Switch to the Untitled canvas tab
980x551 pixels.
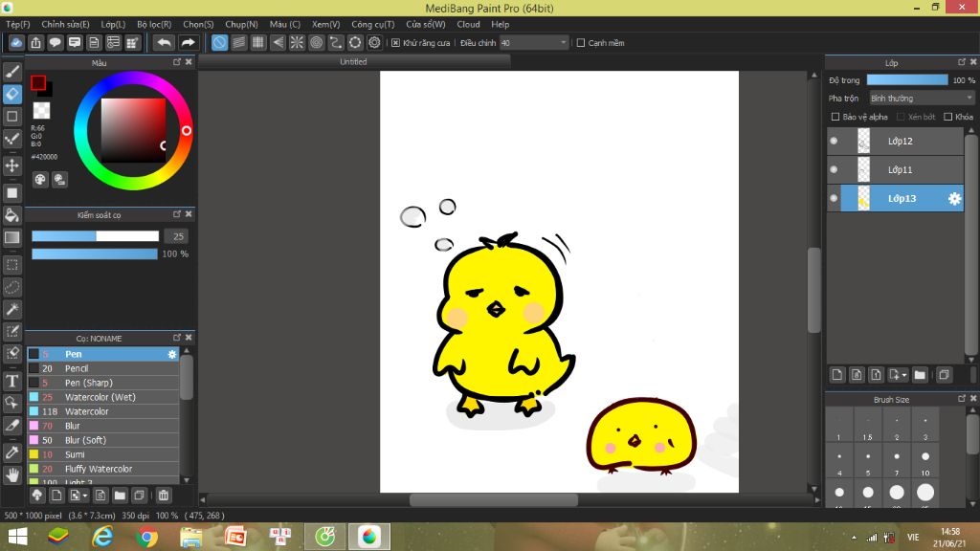point(354,62)
